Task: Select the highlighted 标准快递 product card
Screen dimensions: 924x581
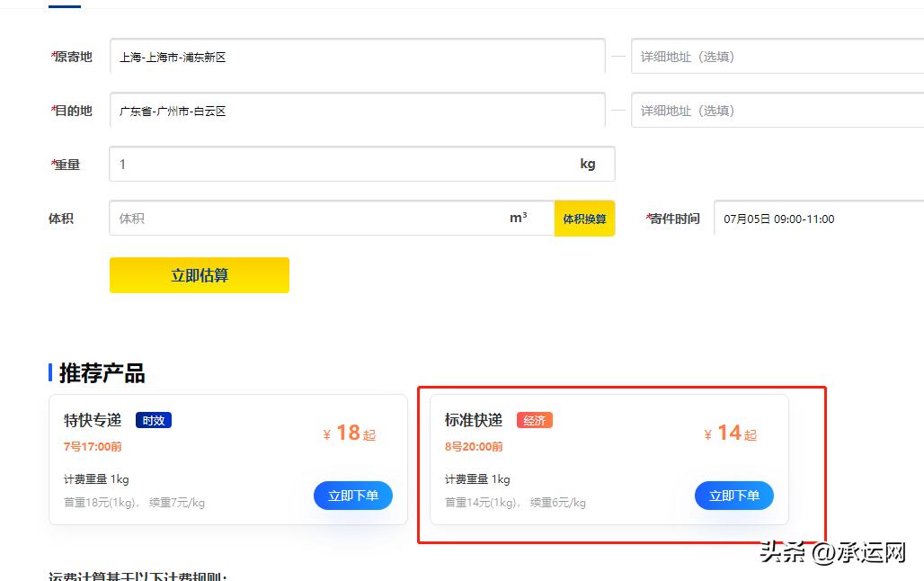Action: pos(609,459)
